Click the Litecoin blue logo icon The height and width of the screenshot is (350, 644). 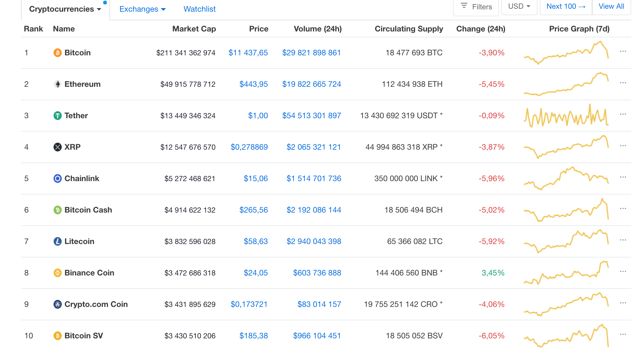57,241
